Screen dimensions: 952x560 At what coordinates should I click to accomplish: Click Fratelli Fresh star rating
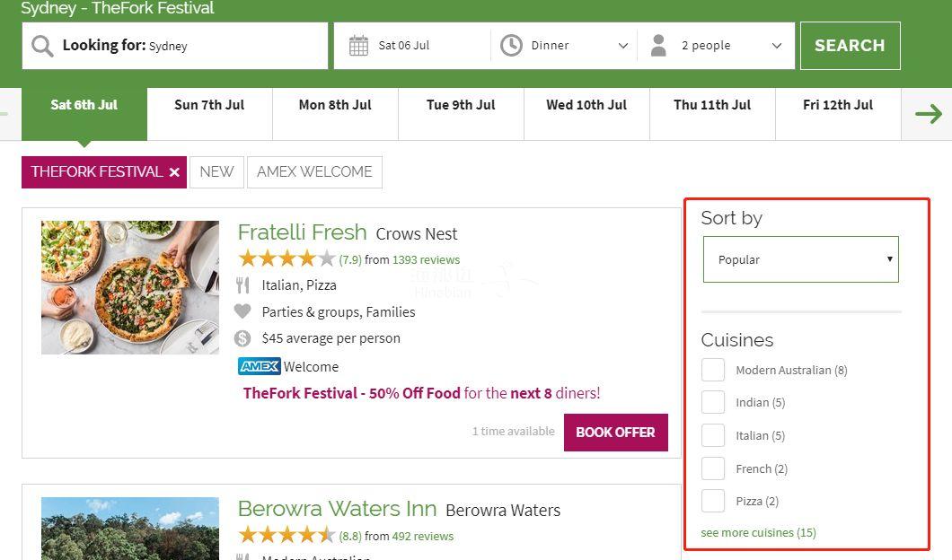click(x=286, y=259)
